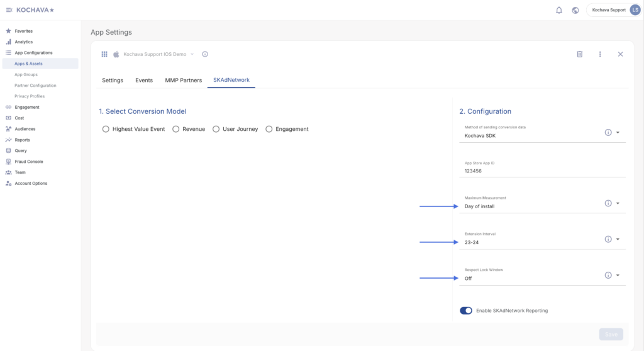Screen dimensions: 644x351
Task: Open the Events tab
Action: tap(144, 81)
